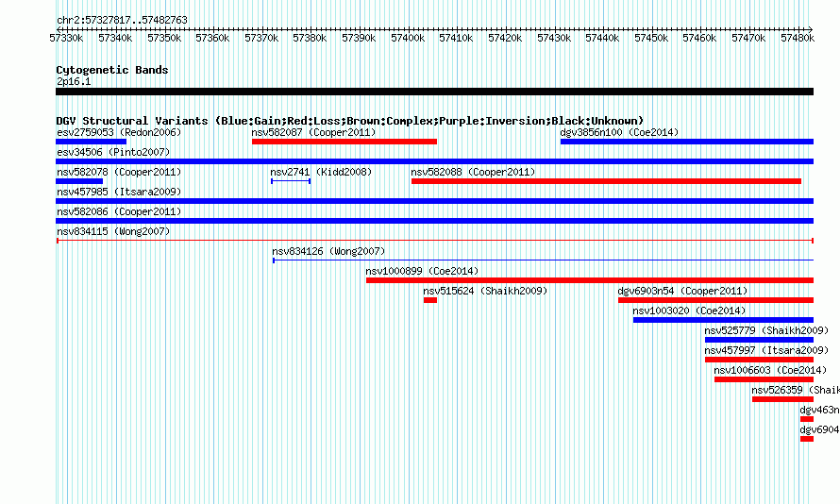840x504 pixels.
Task: Select the red bar under nsv582087
Action: click(344, 142)
